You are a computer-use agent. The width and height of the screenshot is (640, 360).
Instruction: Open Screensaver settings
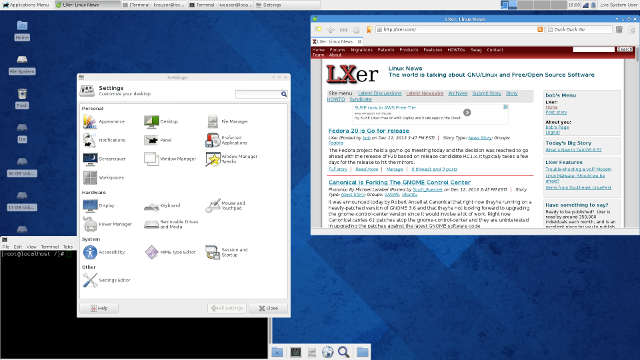(x=104, y=159)
